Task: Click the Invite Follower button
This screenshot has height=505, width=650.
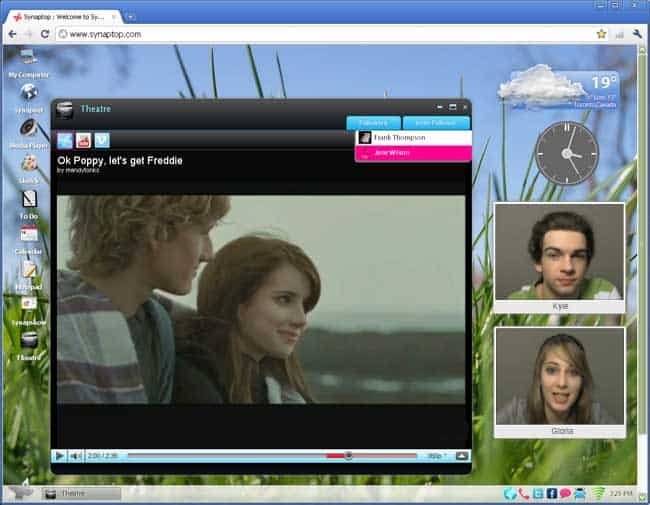Action: click(436, 123)
